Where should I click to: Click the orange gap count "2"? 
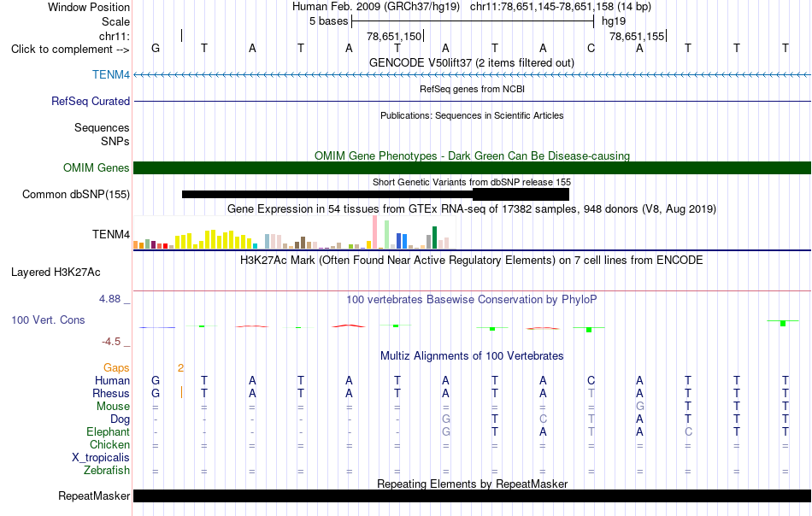(x=180, y=368)
